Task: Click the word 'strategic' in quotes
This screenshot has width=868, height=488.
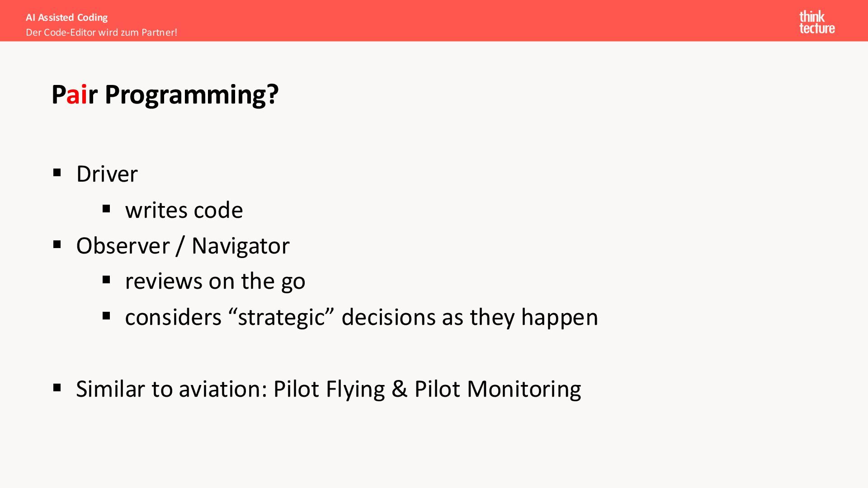Action: coord(282,317)
